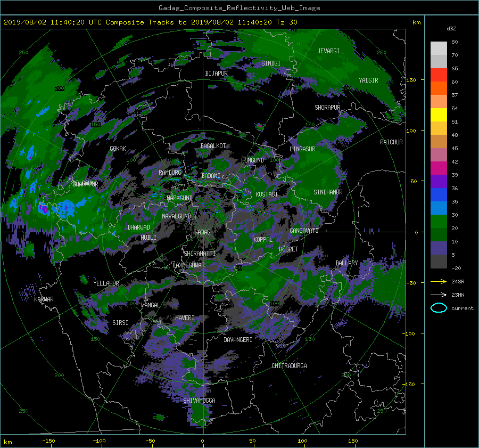Click the CHITRADURGA city label
This screenshot has height=448, width=479.
[289, 366]
